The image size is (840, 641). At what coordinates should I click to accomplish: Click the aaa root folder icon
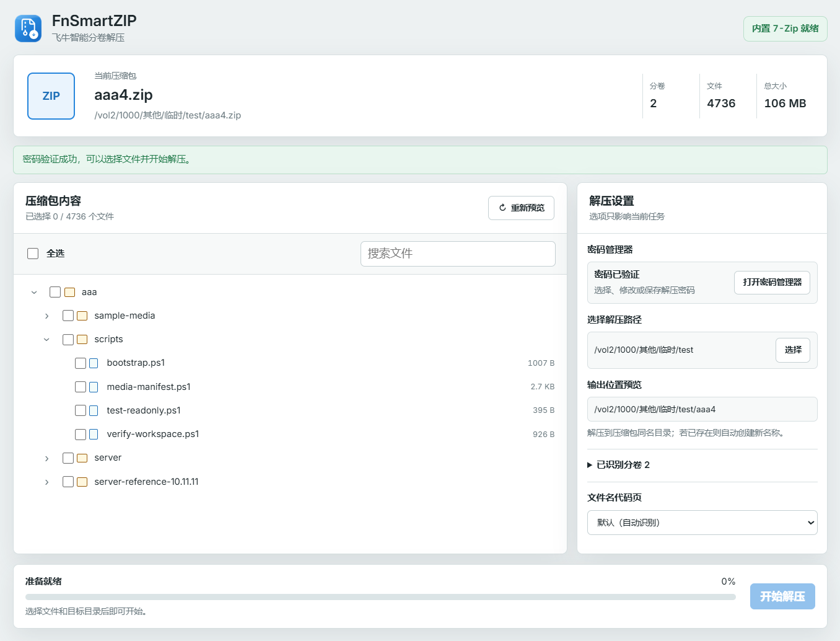point(69,292)
